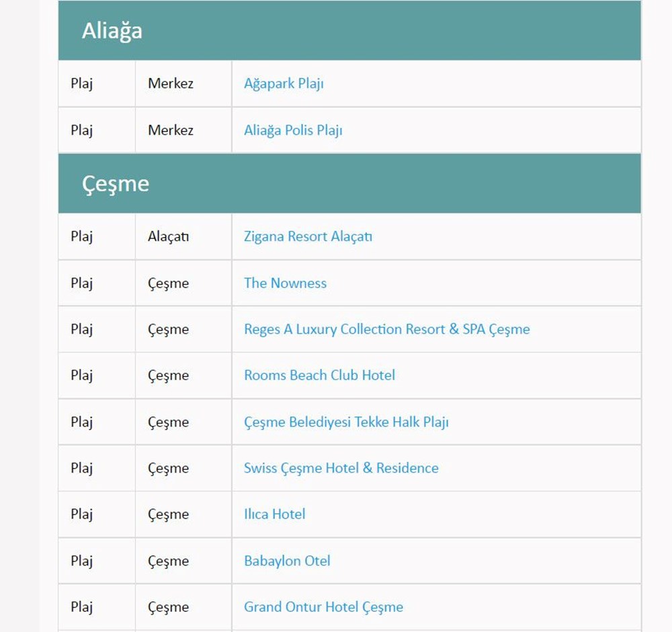Click the Aliağa section header
Image resolution: width=672 pixels, height=632 pixels.
coord(112,31)
